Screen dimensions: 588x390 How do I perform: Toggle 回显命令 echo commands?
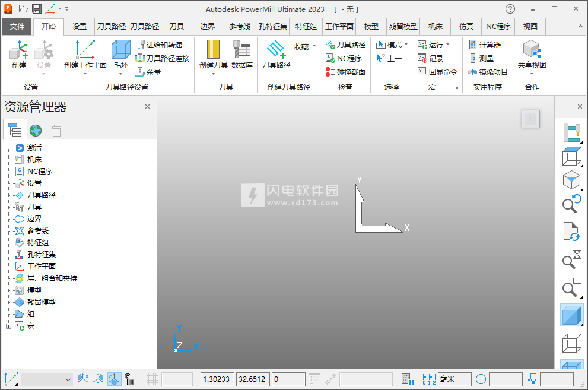437,72
